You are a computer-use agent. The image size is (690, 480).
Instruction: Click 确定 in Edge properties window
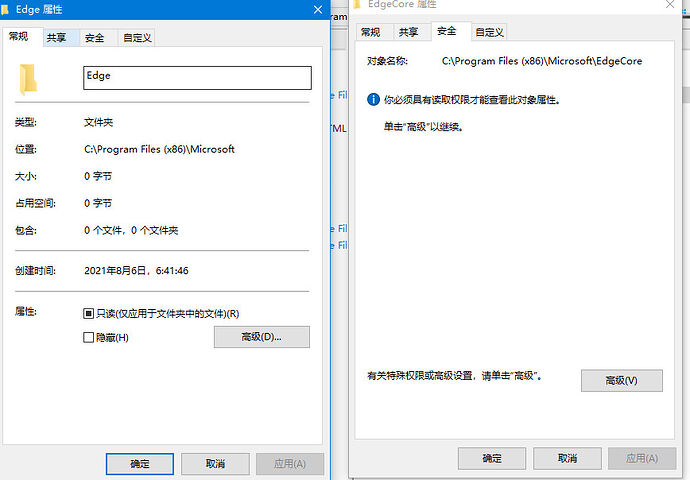139,464
